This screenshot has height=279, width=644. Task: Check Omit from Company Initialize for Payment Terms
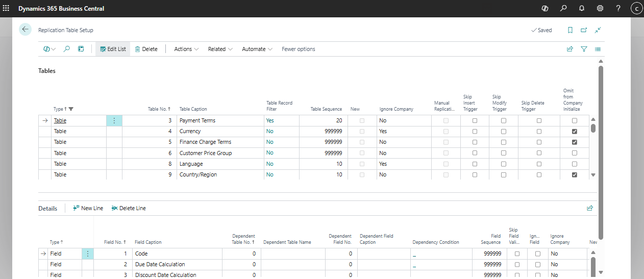coord(575,121)
